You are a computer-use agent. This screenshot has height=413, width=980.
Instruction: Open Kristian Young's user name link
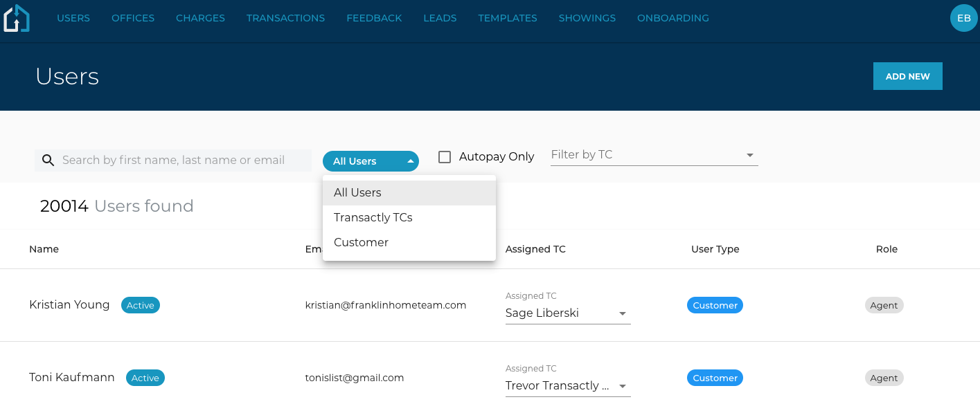pos(69,305)
